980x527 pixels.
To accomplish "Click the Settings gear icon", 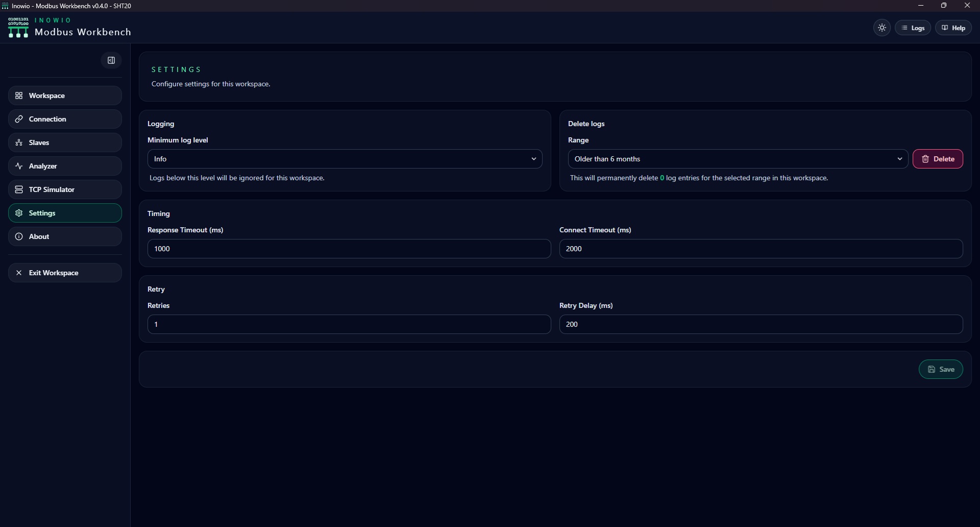I will (x=19, y=213).
